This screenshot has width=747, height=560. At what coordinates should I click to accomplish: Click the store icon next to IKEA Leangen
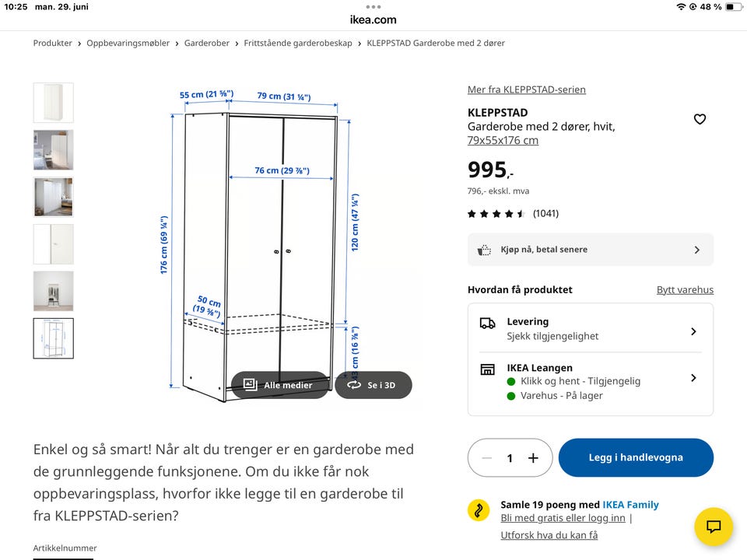pyautogui.click(x=487, y=369)
